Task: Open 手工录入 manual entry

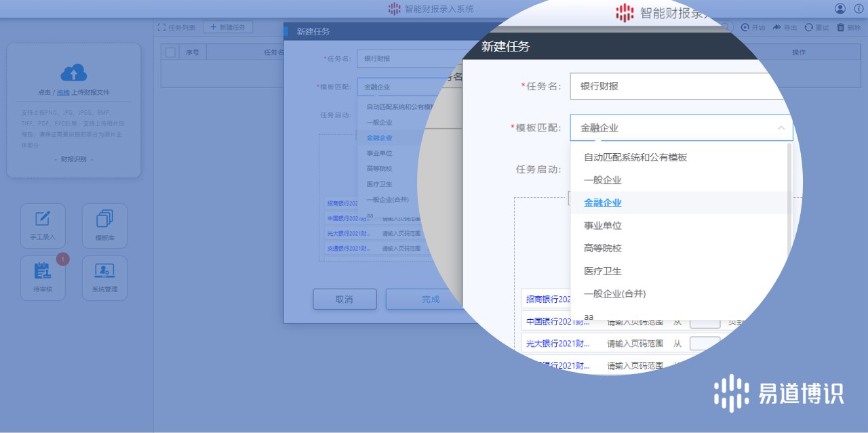Action: 43,226
